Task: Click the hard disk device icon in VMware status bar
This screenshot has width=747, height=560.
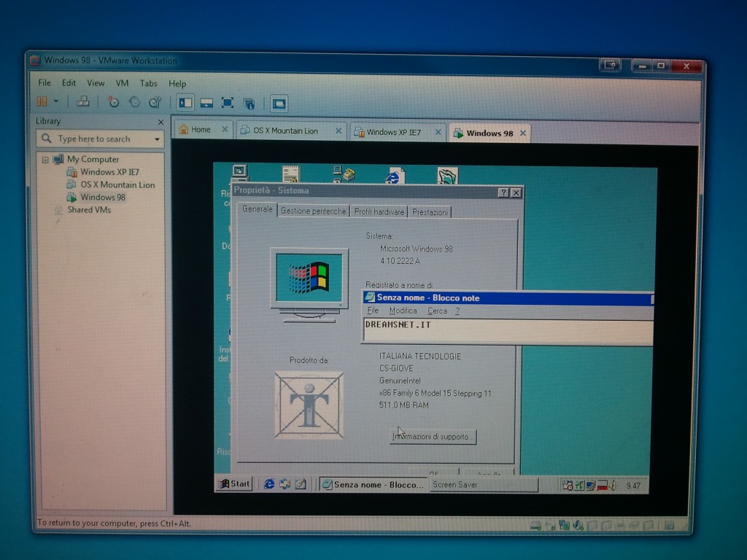Action: 535,526
